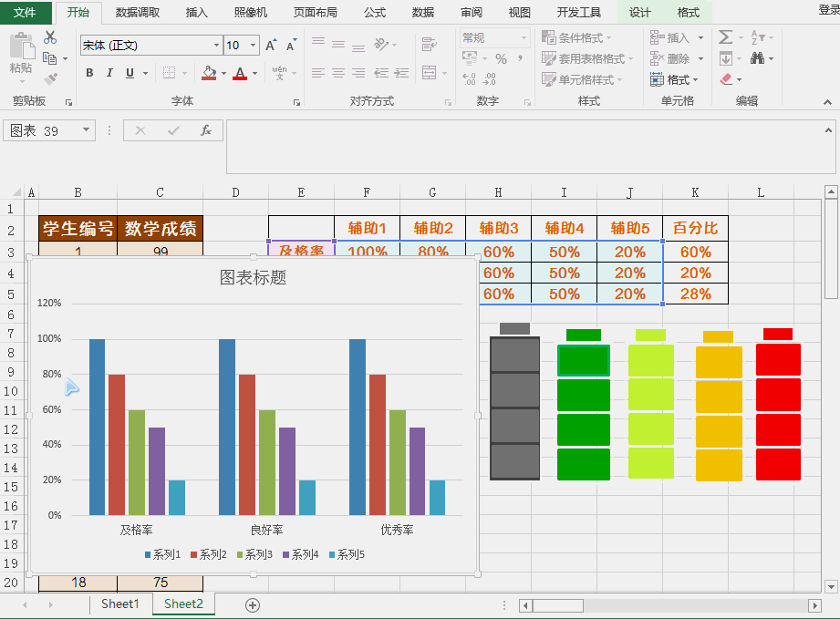Toggle Italic formatting

pyautogui.click(x=109, y=73)
